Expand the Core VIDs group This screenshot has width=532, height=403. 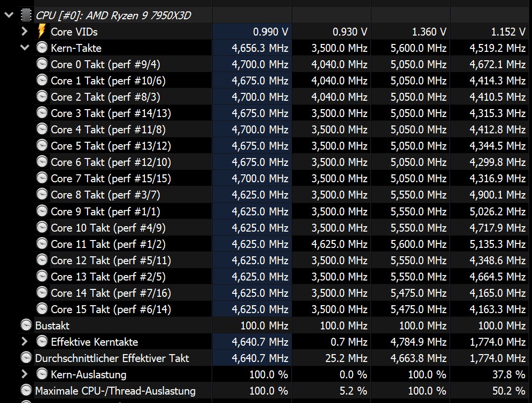[x=24, y=32]
